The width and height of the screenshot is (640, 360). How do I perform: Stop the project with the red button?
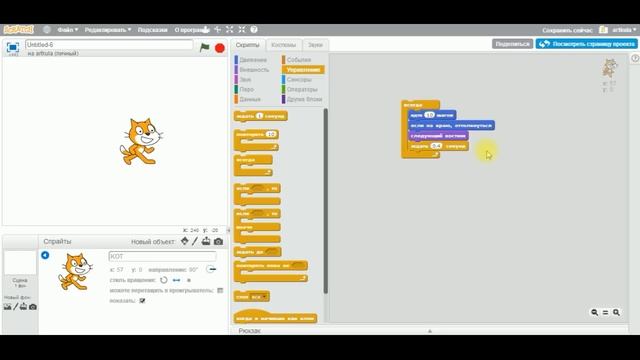[x=220, y=48]
